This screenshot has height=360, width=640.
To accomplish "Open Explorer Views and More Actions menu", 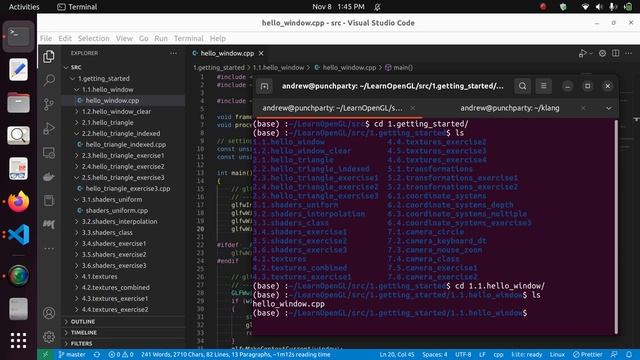I will click(173, 53).
